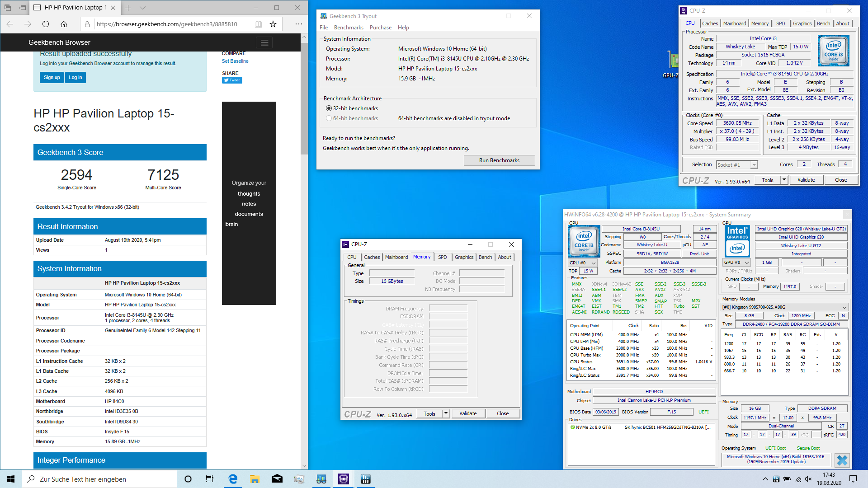Click the Intel Graphics logo in HWiNFO
Screen dimensions: 868x488
click(x=737, y=241)
